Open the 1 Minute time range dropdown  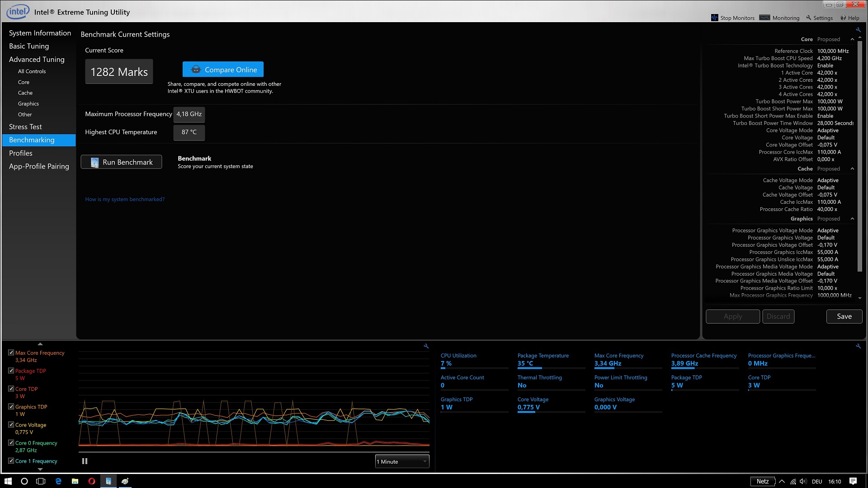pos(402,461)
